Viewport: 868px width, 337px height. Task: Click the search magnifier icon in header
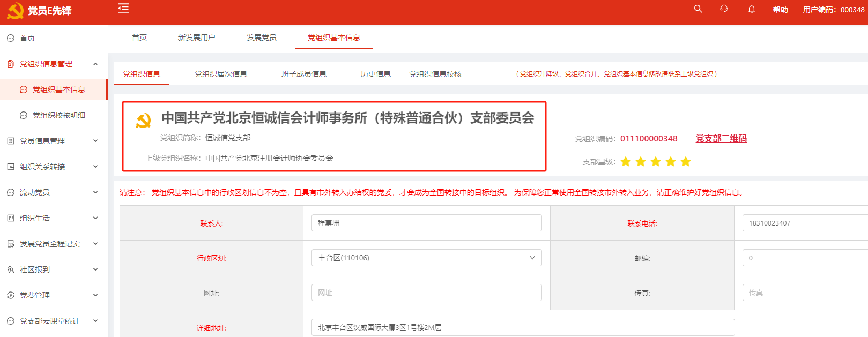coord(698,9)
